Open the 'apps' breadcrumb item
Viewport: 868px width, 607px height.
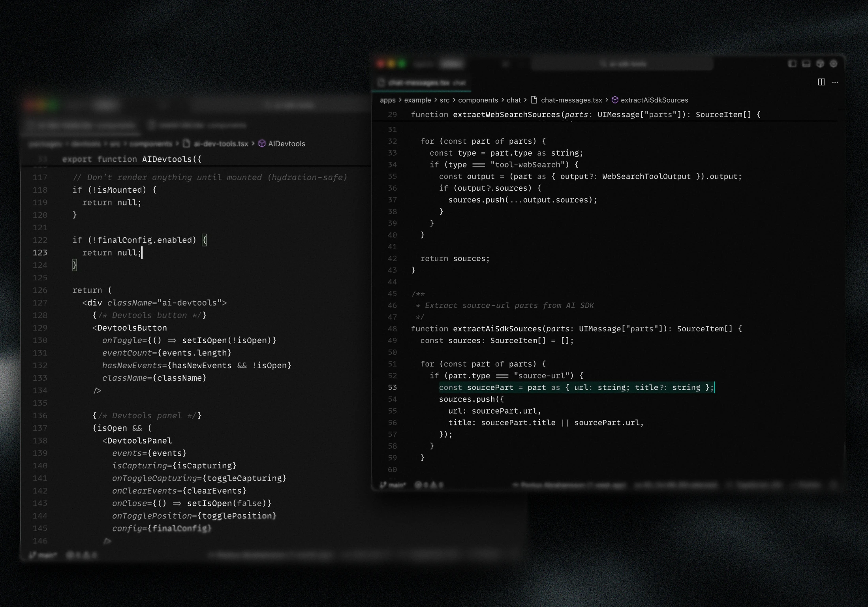click(387, 100)
